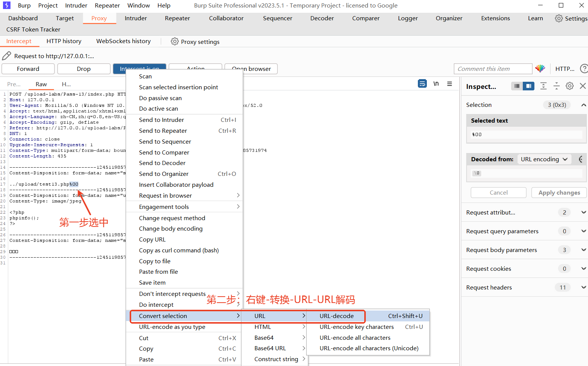Click the Selected text value field
This screenshot has height=366, width=588.
[x=526, y=134]
